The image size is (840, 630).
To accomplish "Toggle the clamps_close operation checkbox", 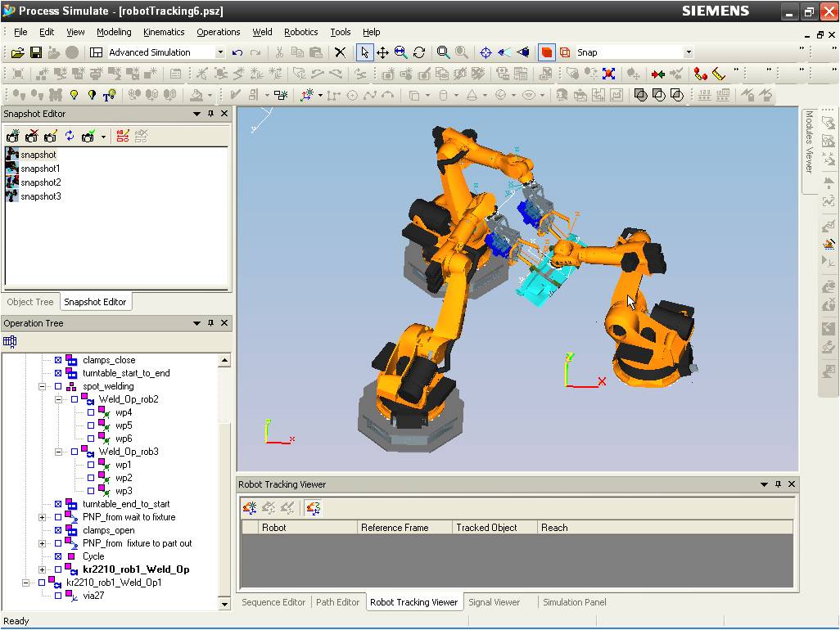I will tap(58, 360).
